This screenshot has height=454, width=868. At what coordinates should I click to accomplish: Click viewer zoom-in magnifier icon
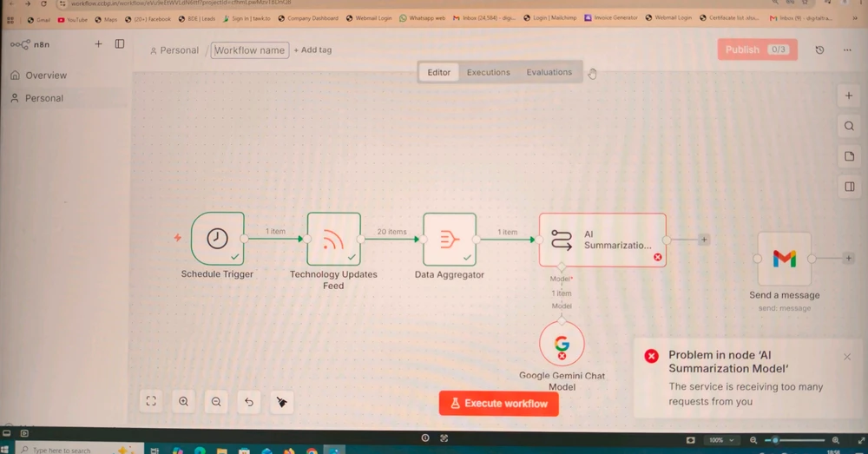(x=835, y=440)
